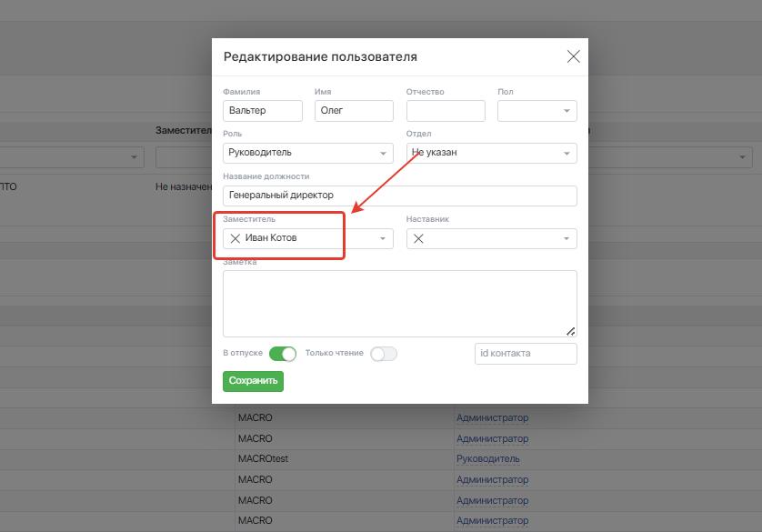Clear the Иван Котов deputy selection

pyautogui.click(x=236, y=238)
